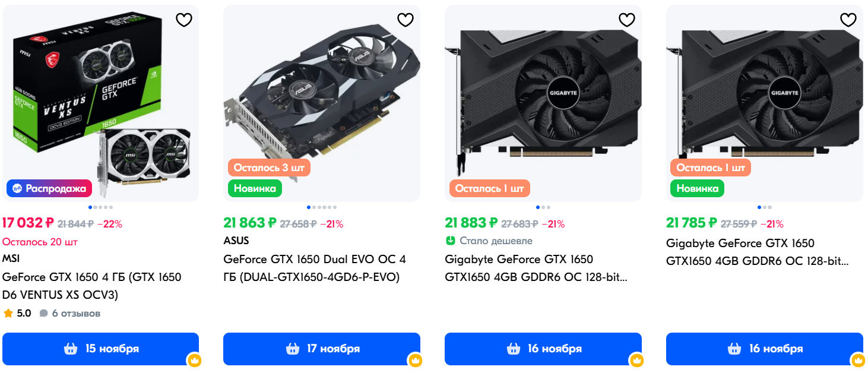Click crown badge on fourth card button
This screenshot has height=376, width=868.
point(859,361)
